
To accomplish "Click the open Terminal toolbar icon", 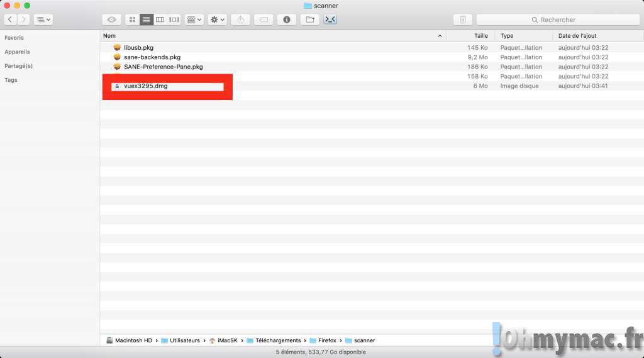I will click(x=330, y=20).
